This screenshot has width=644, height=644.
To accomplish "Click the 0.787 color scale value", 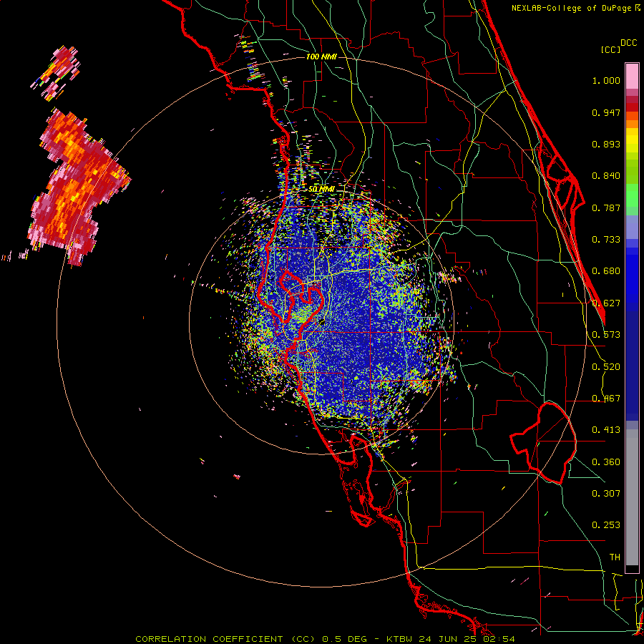I will coord(606,208).
